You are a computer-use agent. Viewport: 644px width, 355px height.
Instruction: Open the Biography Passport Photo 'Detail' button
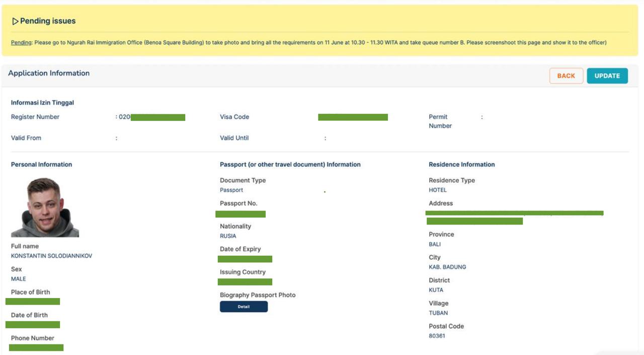tap(244, 307)
